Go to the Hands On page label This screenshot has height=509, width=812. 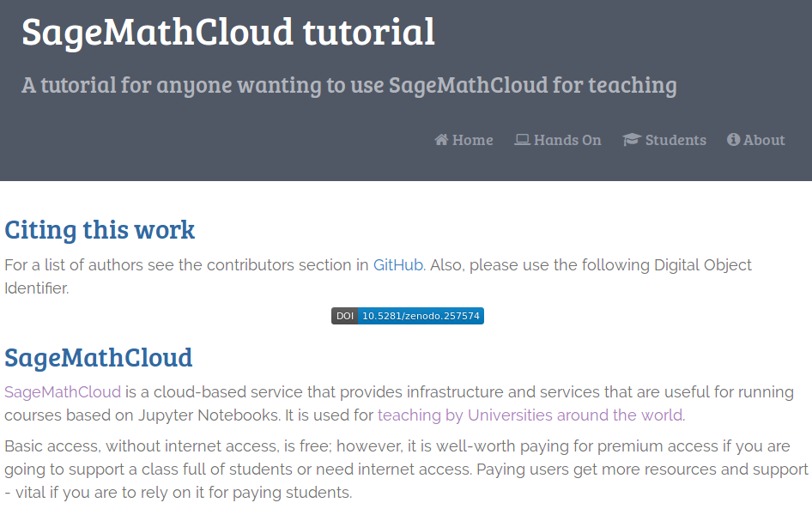(x=567, y=140)
